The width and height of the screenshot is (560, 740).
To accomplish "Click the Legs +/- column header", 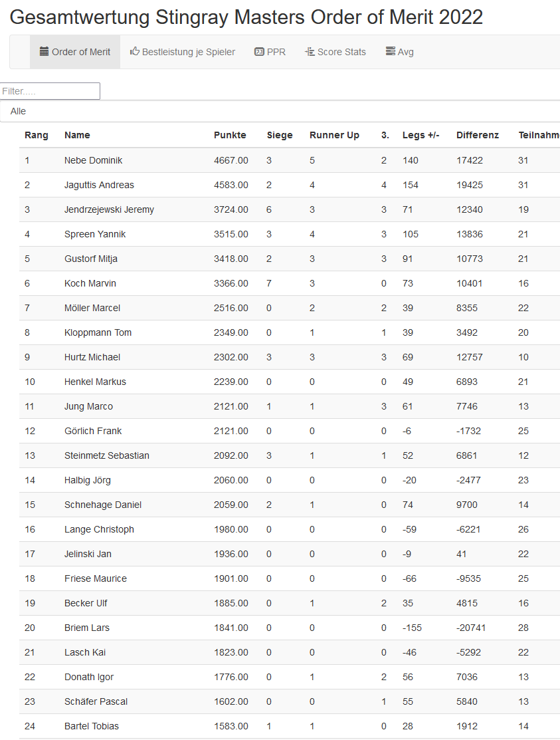I will click(x=421, y=135).
